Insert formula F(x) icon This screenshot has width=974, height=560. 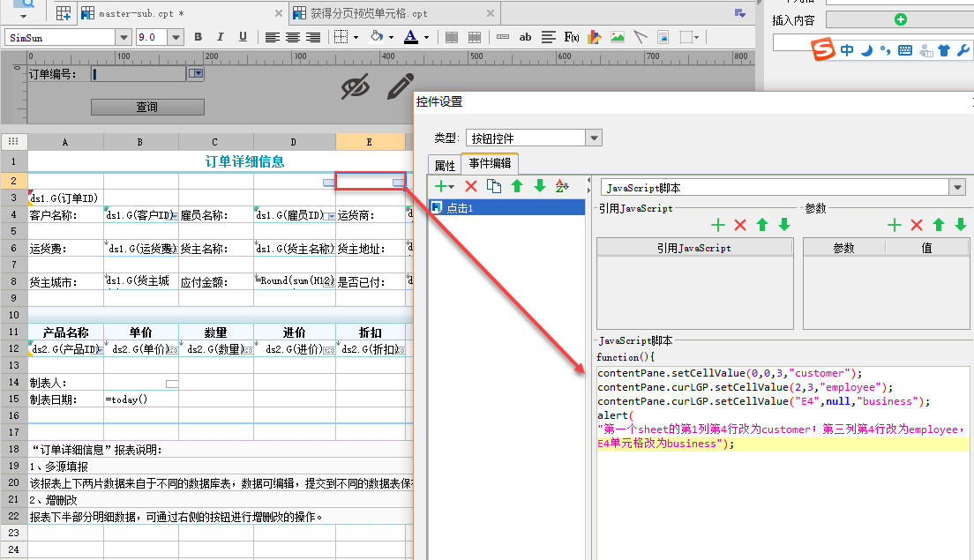(x=572, y=37)
